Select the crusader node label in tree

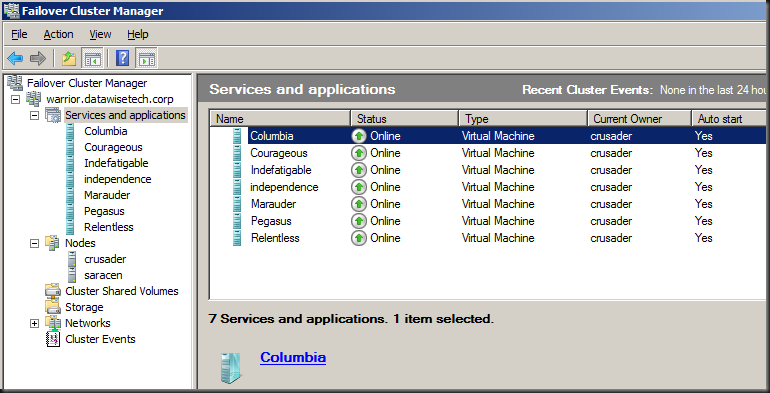[105, 259]
